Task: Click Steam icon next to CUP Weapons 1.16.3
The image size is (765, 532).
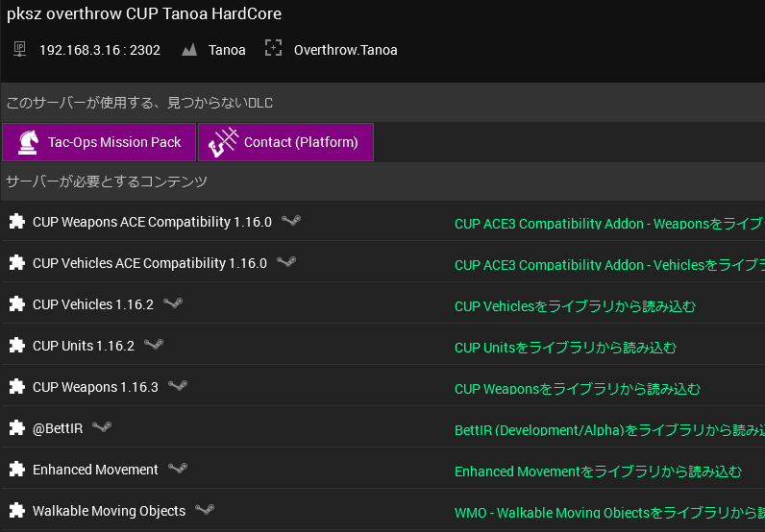Action: tap(178, 386)
